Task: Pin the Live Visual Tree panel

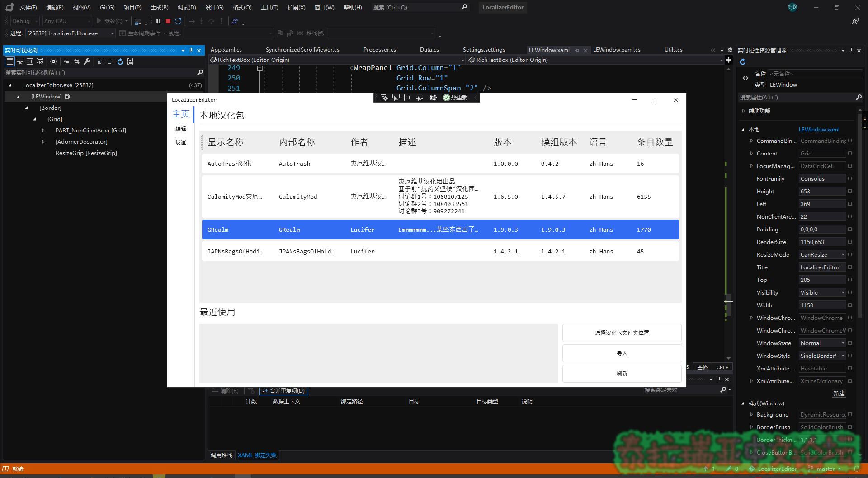Action: point(191,50)
